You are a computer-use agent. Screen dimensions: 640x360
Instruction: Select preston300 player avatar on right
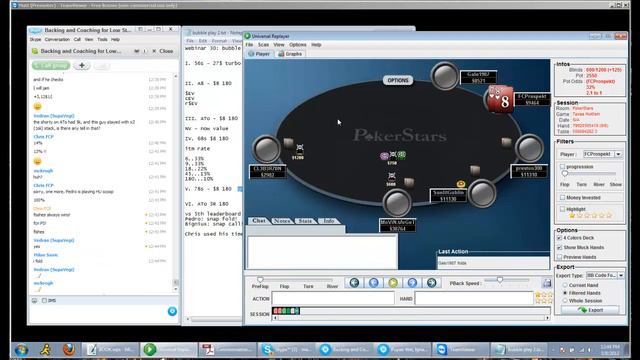(x=529, y=148)
